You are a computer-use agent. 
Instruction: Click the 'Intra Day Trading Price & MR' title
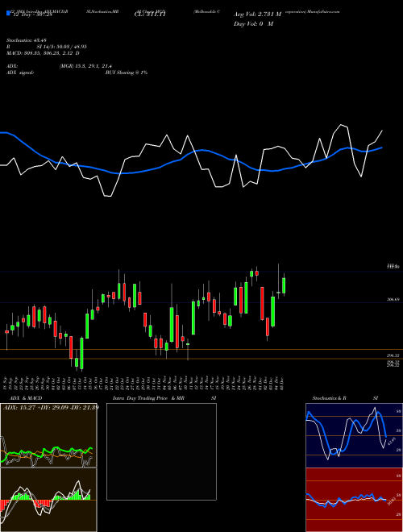point(148,398)
